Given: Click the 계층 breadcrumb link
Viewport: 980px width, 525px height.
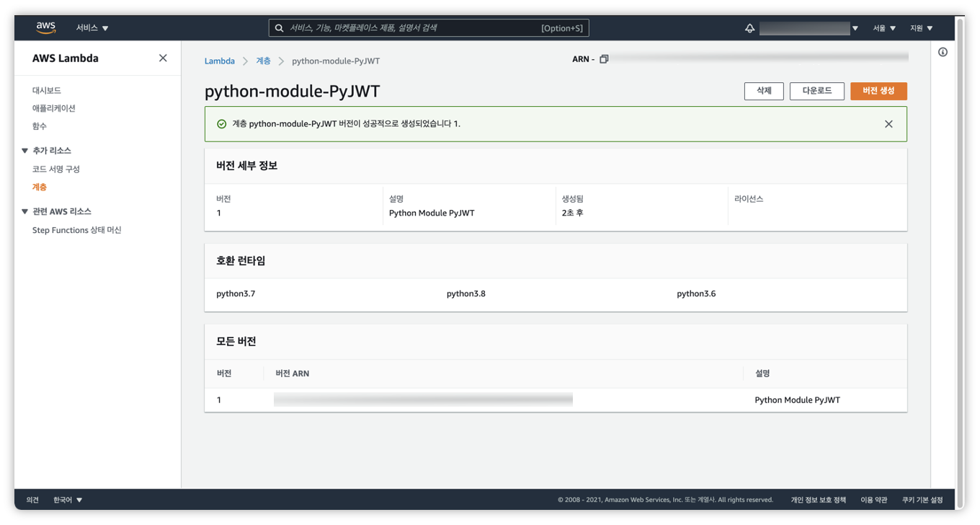Looking at the screenshot, I should click(264, 61).
